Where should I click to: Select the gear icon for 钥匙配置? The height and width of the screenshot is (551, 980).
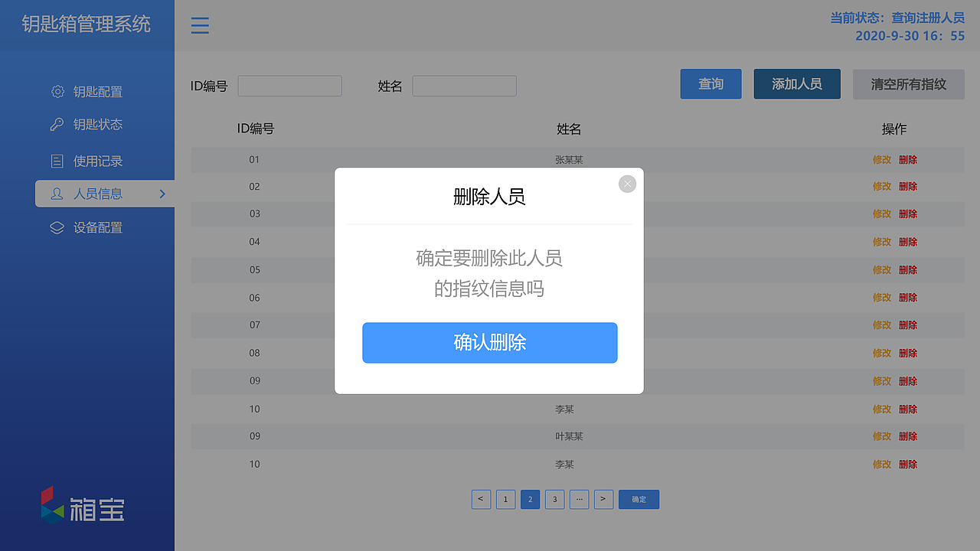click(x=57, y=91)
